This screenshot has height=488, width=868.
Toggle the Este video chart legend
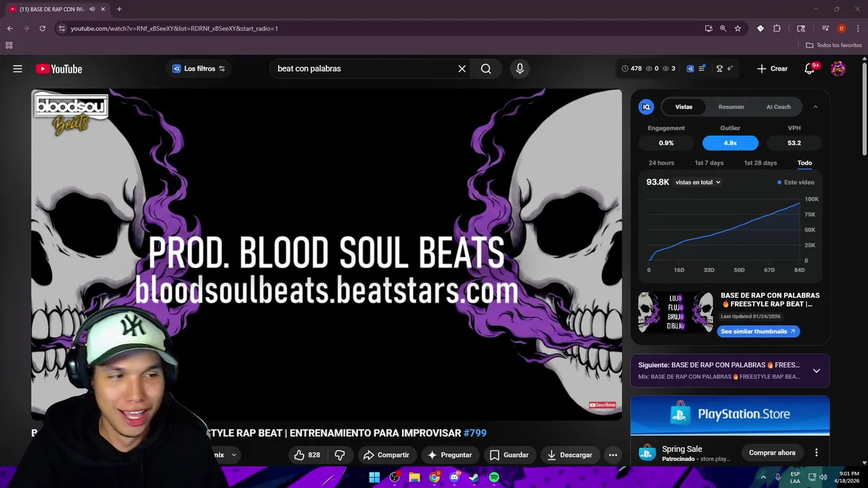[796, 182]
